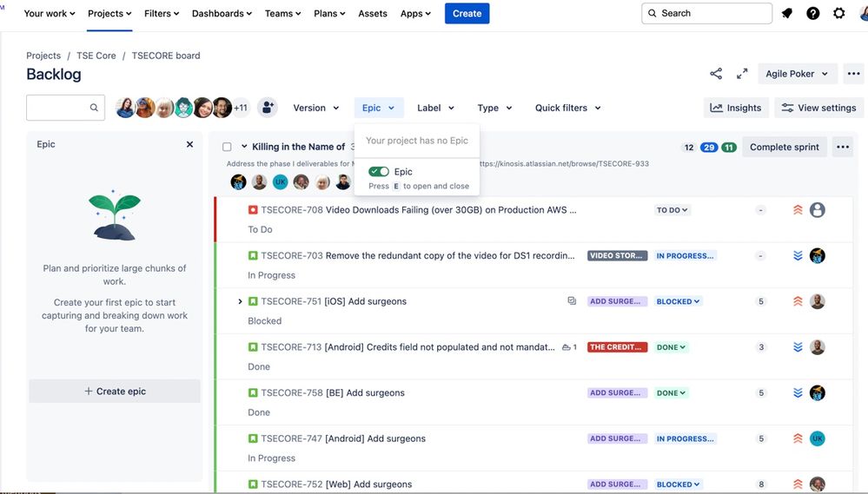Click the UK assignee avatar on TSECORE-747

(x=817, y=438)
